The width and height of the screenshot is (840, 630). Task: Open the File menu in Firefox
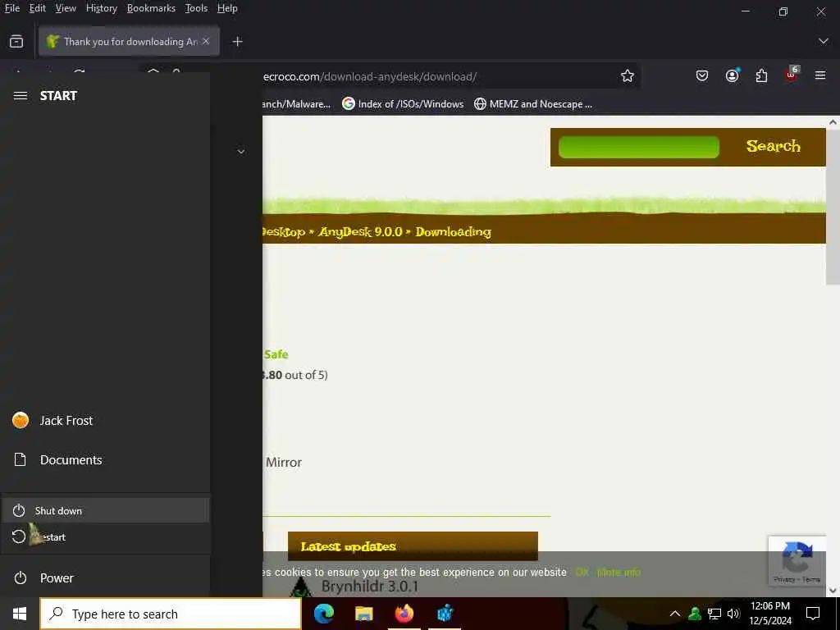pos(11,8)
